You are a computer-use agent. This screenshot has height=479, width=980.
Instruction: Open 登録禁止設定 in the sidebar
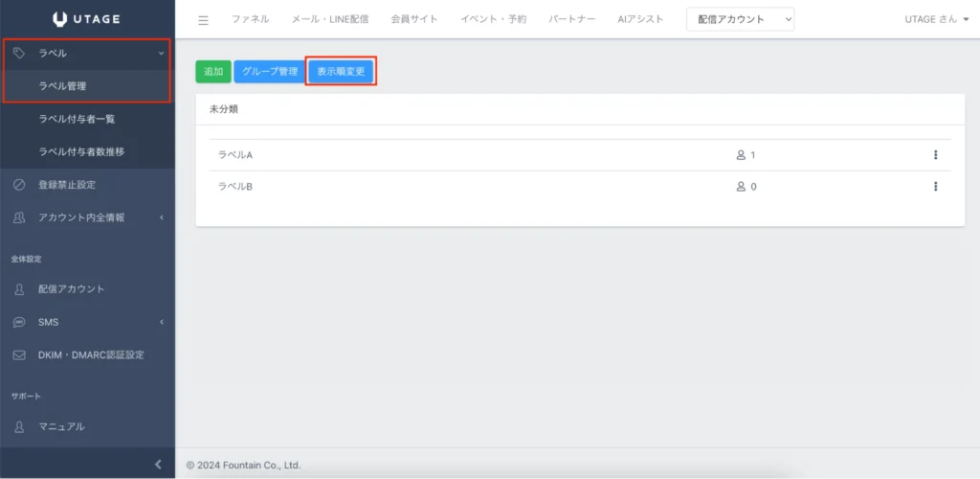[67, 185]
